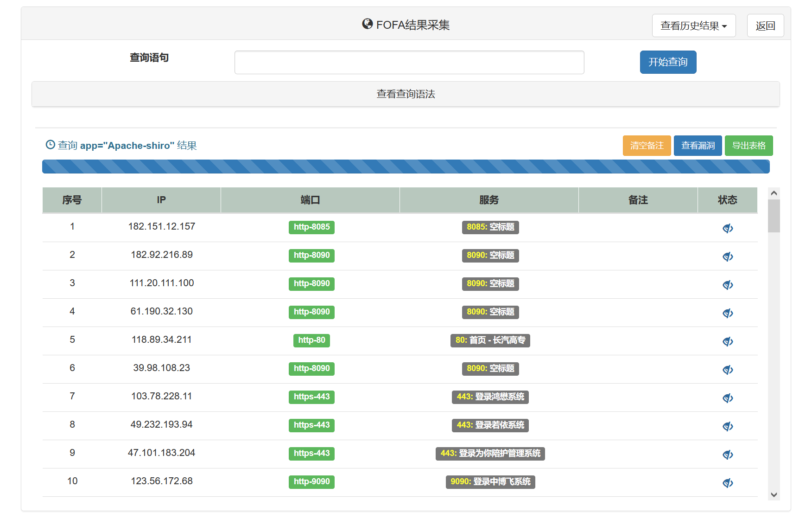Image resolution: width=812 pixels, height=513 pixels.
Task: Click the 端口 column header
Action: coord(310,200)
